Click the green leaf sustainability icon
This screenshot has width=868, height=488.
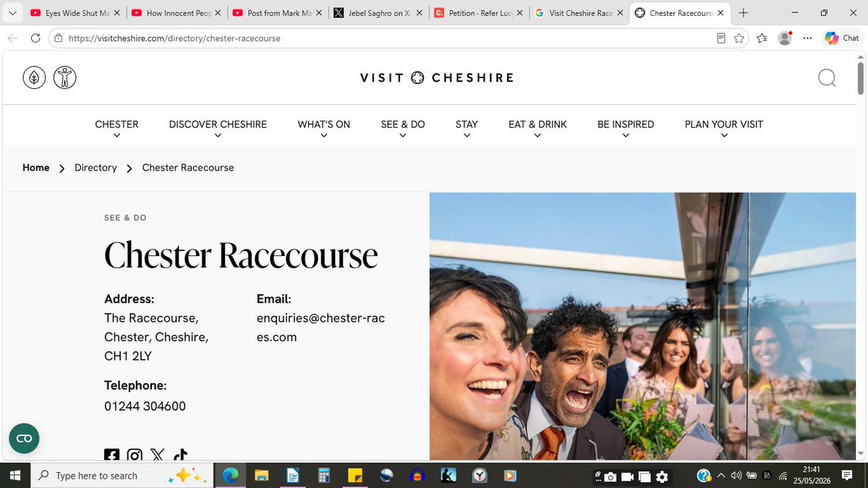click(x=34, y=77)
